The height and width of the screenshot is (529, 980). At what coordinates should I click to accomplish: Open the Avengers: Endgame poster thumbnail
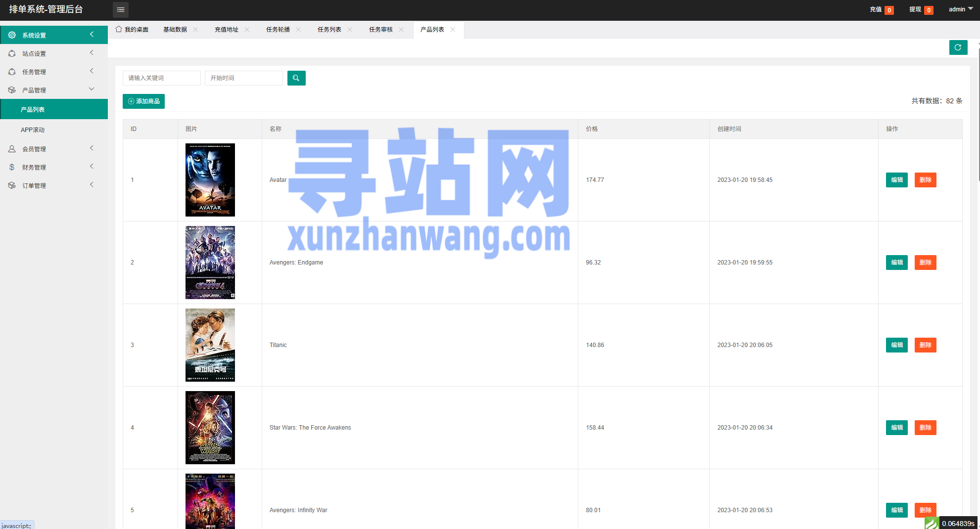210,263
